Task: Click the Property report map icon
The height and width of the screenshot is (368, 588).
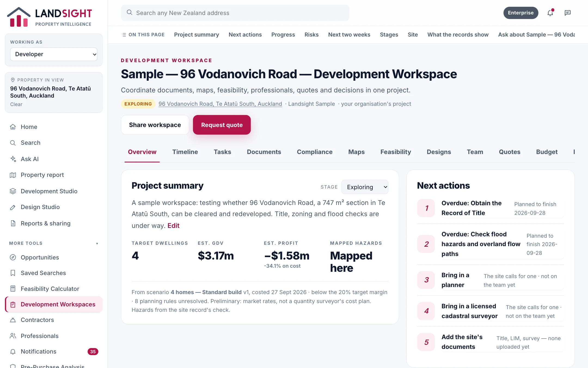Action: [x=13, y=175]
